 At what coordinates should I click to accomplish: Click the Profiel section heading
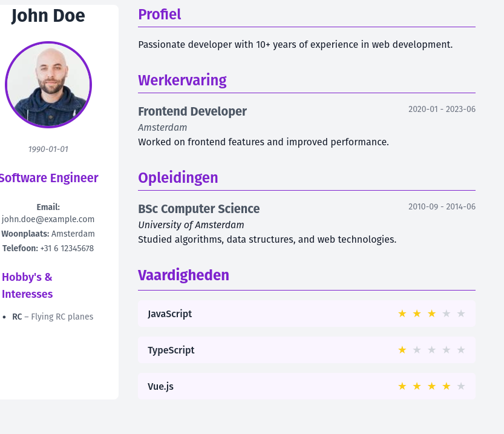160,15
